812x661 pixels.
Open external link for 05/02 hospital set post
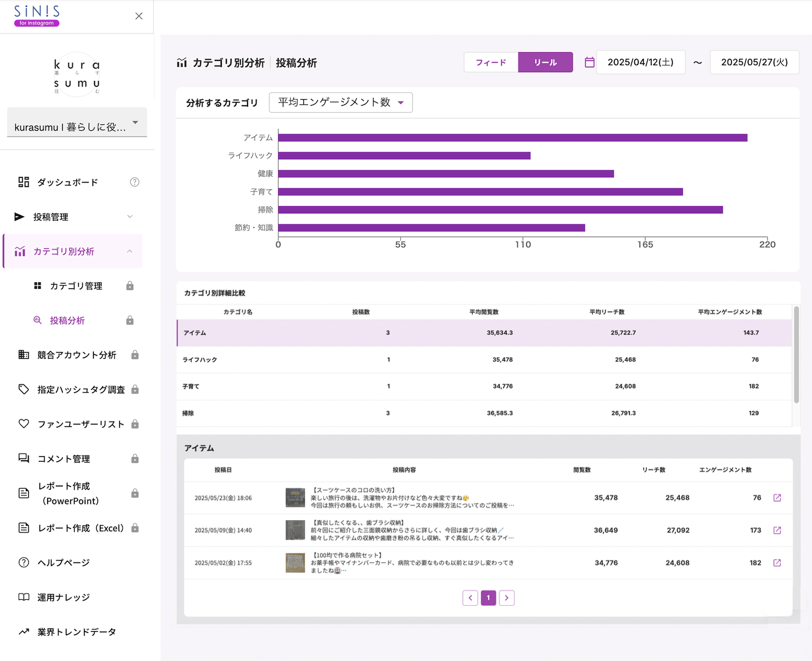coord(777,563)
